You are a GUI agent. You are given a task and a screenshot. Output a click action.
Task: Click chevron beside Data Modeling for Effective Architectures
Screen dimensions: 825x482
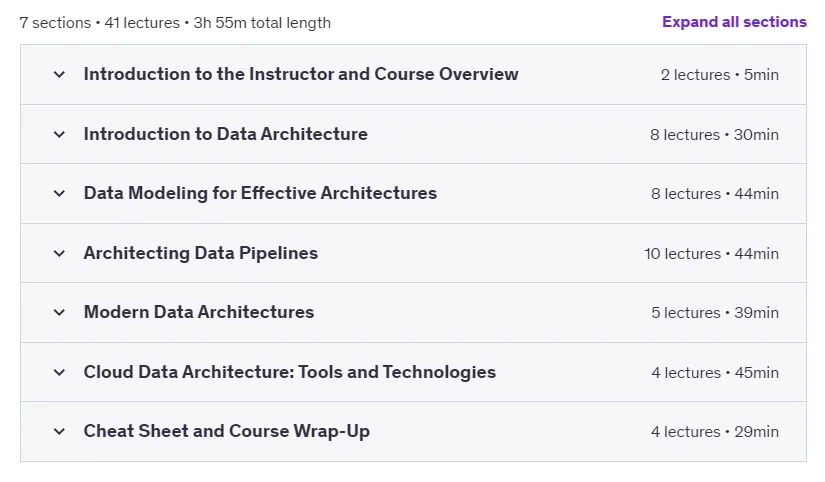59,194
